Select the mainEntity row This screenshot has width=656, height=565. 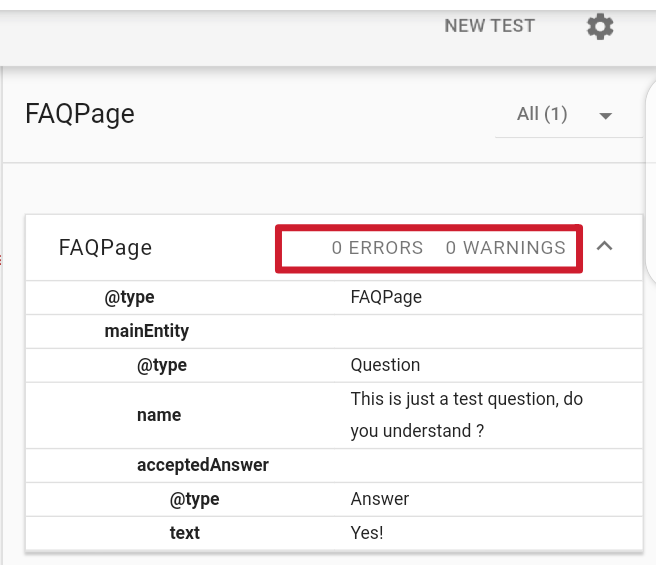pos(334,331)
